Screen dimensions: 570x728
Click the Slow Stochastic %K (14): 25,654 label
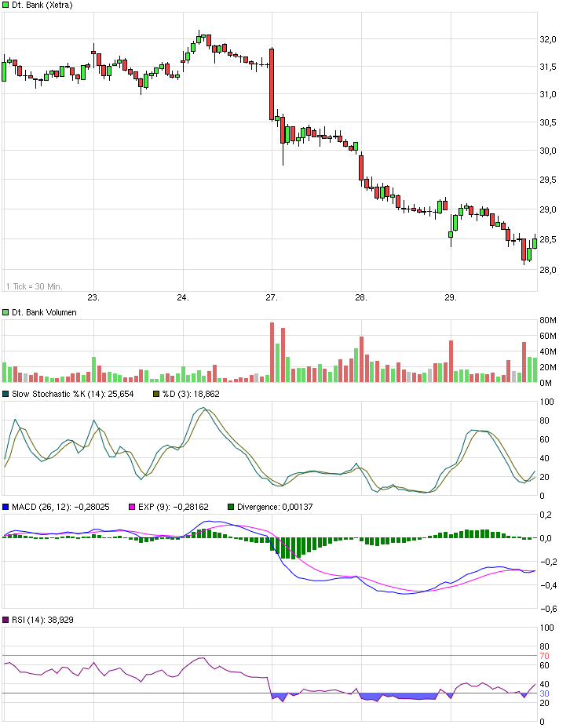(x=73, y=394)
